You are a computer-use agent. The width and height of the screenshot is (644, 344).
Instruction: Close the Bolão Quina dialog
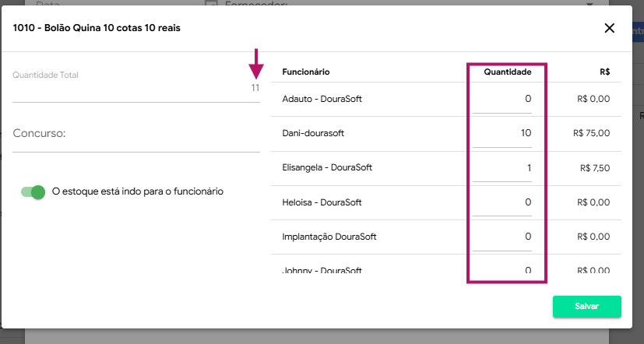[x=610, y=28]
